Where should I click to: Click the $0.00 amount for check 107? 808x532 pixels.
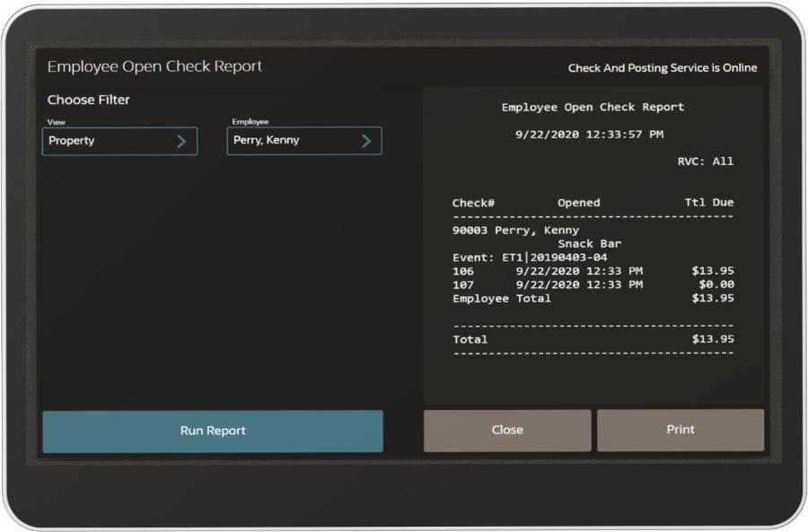pyautogui.click(x=716, y=284)
